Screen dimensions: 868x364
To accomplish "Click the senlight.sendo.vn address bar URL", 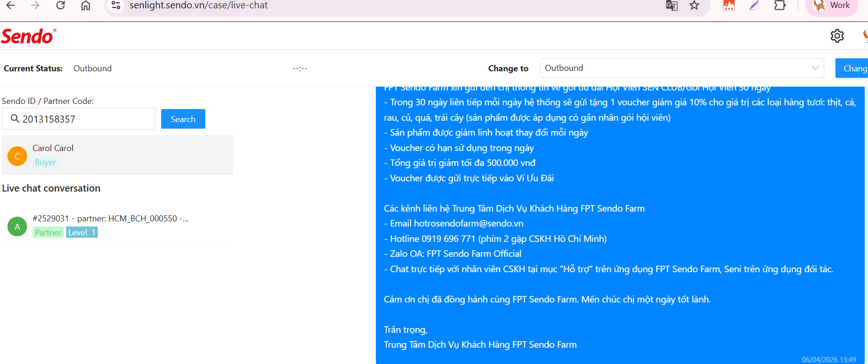I will (x=198, y=5).
